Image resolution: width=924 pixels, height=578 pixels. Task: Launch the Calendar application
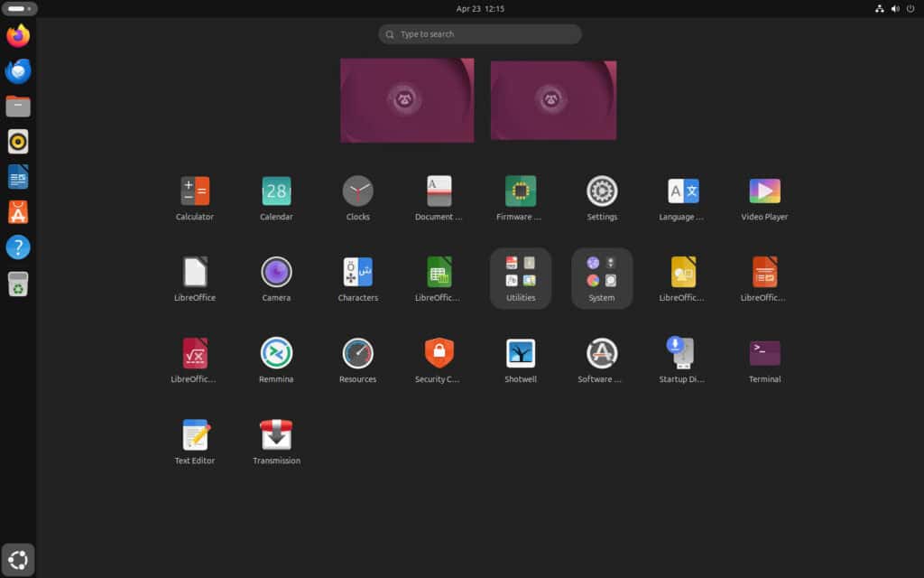(276, 191)
